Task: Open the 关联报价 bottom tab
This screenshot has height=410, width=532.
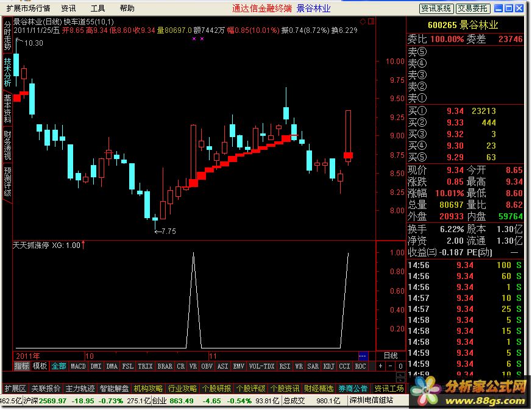Action: click(x=46, y=389)
